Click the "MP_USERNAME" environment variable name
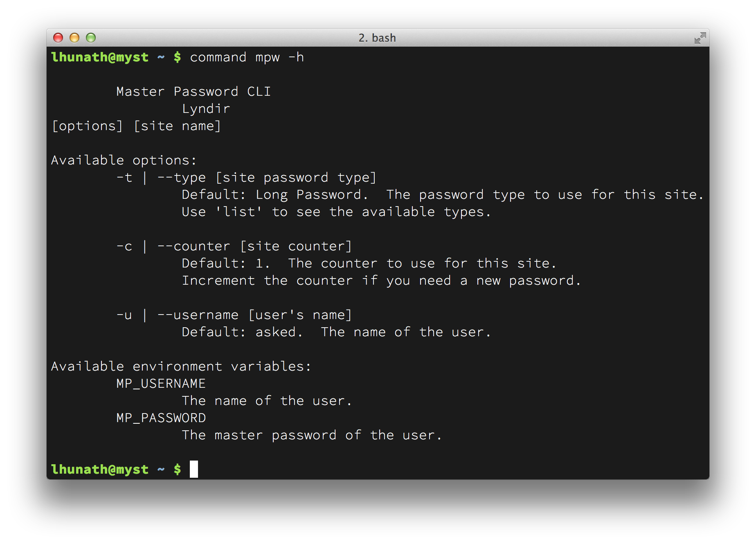The height and width of the screenshot is (544, 756). [161, 384]
